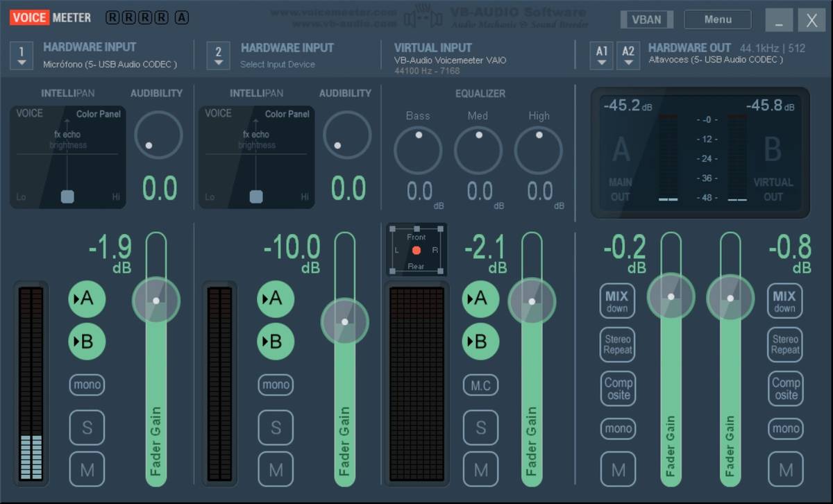833x504 pixels.
Task: Click the Bass equalizer knob
Action: [x=418, y=150]
